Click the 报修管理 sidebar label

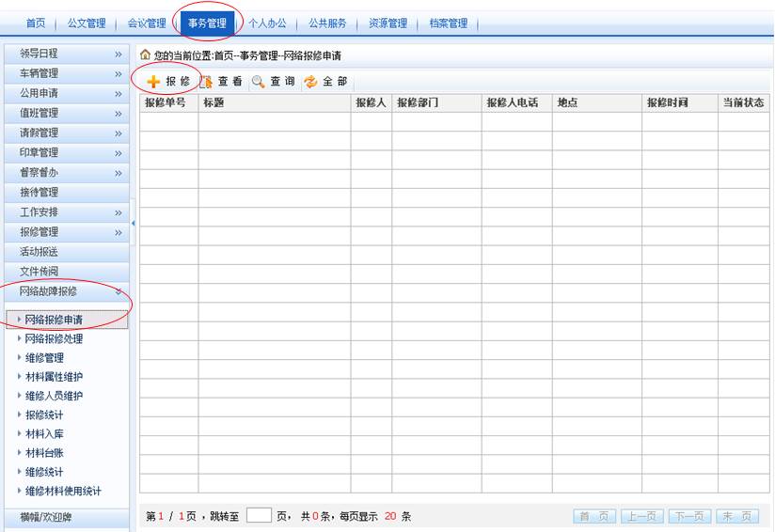coord(39,231)
